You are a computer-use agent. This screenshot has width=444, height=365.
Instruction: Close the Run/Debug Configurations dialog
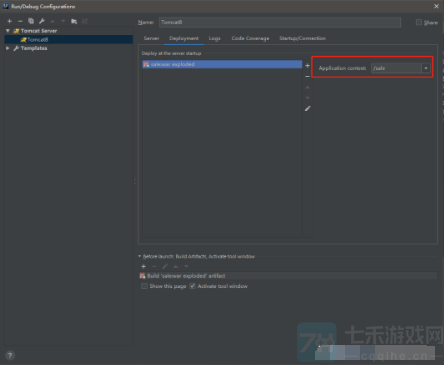tap(436, 6)
